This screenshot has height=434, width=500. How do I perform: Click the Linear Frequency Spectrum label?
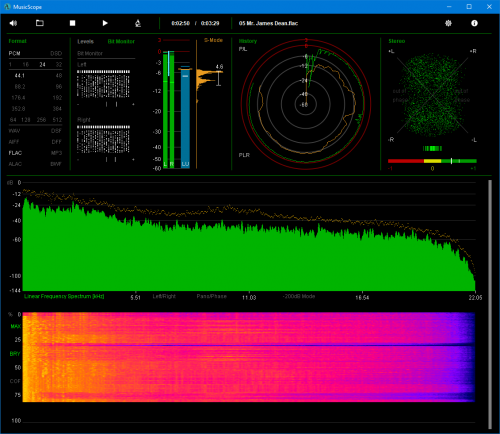click(x=64, y=296)
